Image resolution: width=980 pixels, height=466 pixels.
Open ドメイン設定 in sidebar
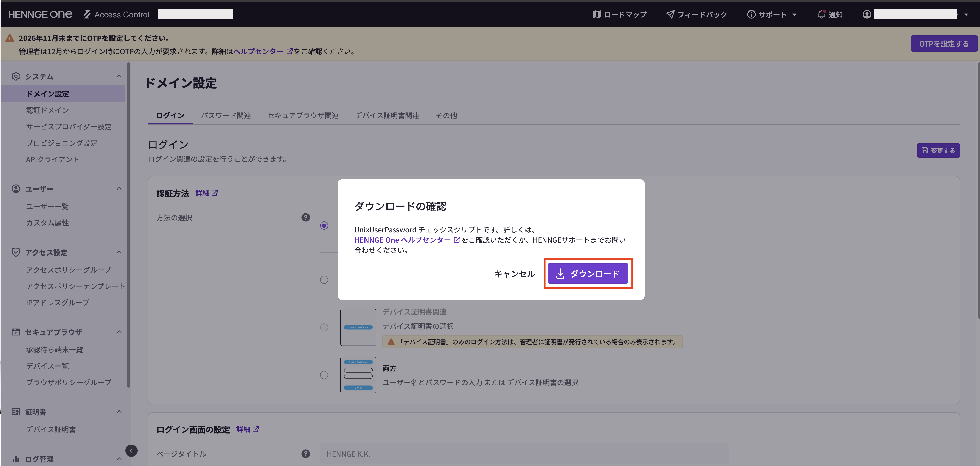[63, 94]
